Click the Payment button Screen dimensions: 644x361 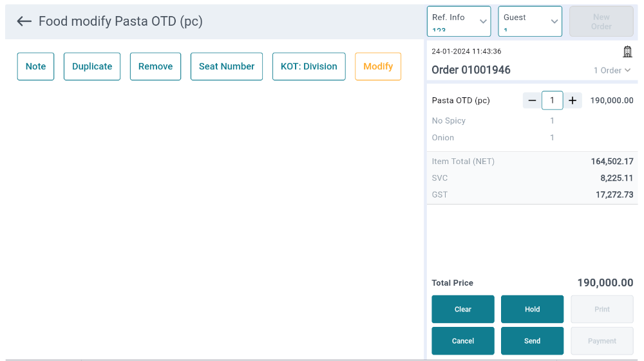click(602, 341)
